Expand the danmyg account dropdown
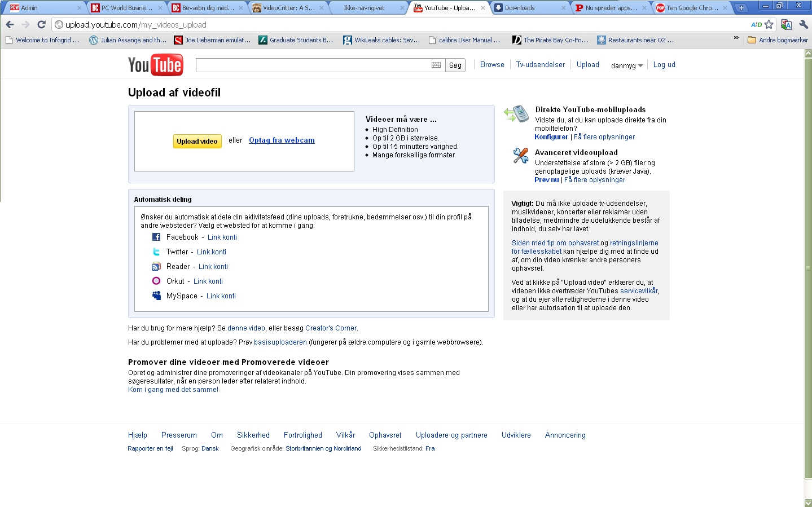 tap(627, 65)
